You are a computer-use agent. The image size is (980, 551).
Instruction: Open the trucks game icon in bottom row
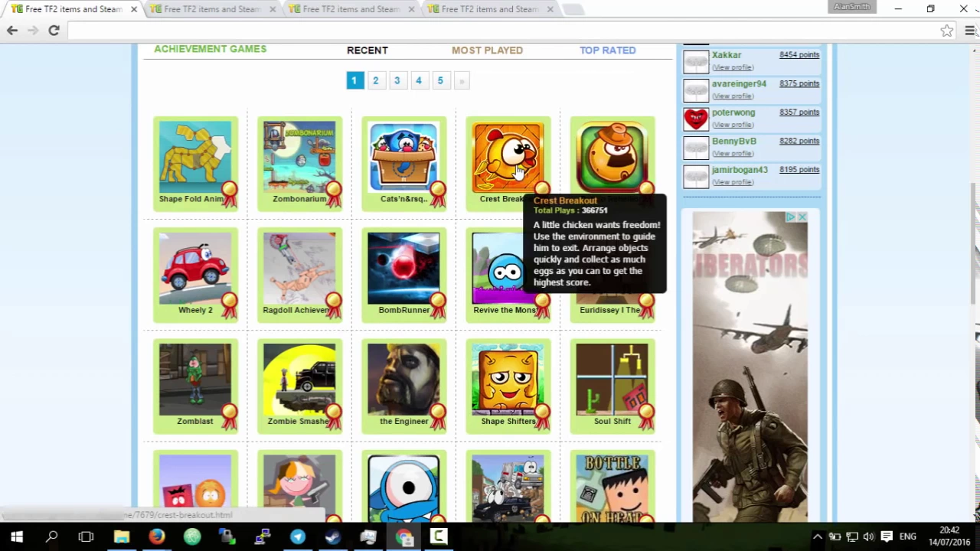coord(508,488)
